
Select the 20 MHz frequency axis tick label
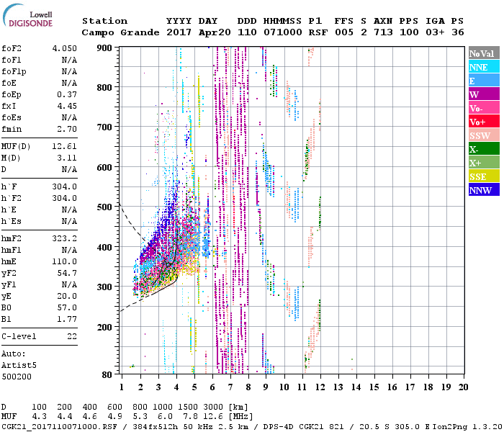coord(463,387)
